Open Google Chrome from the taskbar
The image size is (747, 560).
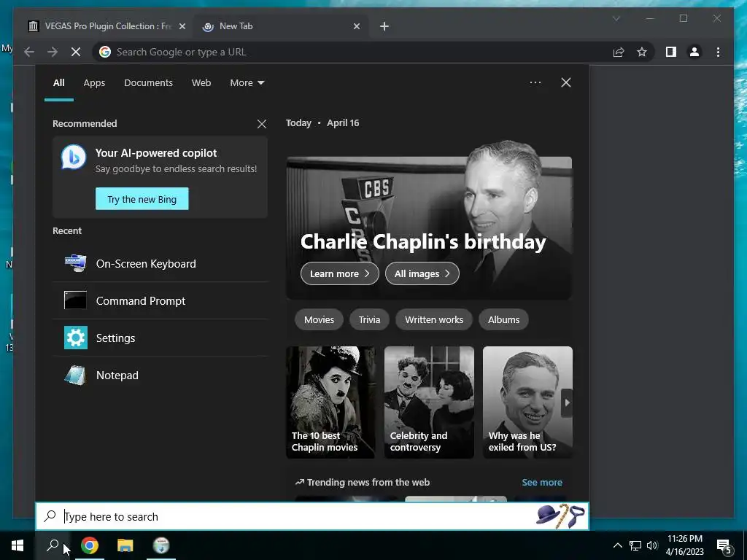pos(90,545)
